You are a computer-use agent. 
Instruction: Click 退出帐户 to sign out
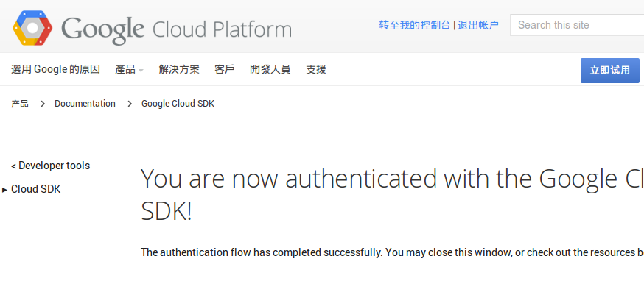pos(478,25)
